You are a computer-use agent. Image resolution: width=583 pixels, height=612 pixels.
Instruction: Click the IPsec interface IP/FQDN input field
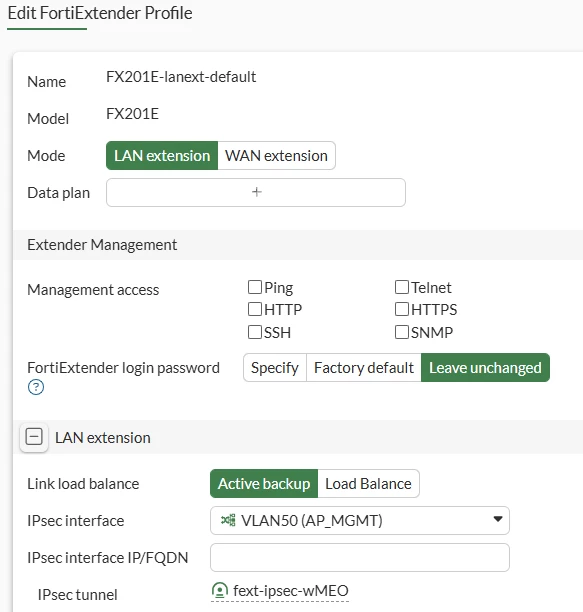(360, 557)
